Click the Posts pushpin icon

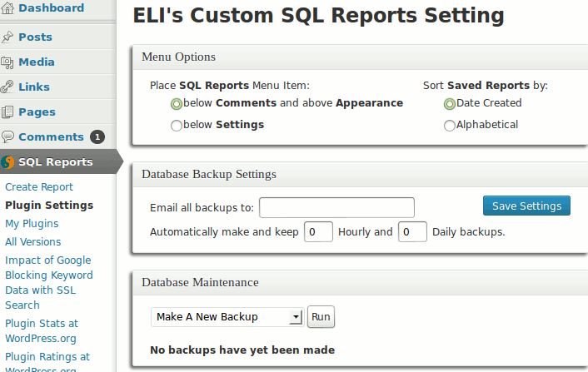[7, 37]
